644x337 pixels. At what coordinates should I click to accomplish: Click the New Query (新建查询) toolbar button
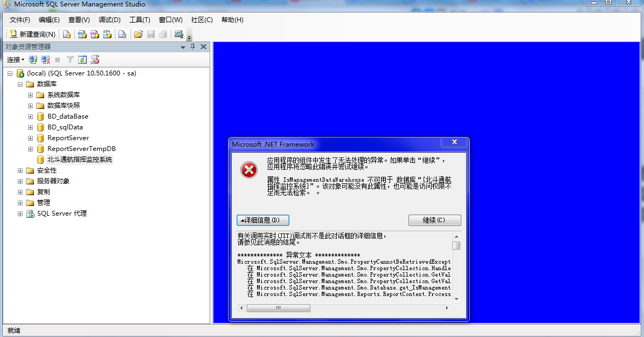pos(32,34)
